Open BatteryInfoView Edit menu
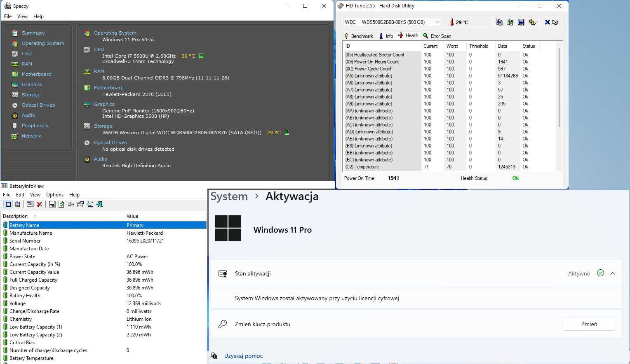Image resolution: width=630 pixels, height=364 pixels. coord(20,195)
